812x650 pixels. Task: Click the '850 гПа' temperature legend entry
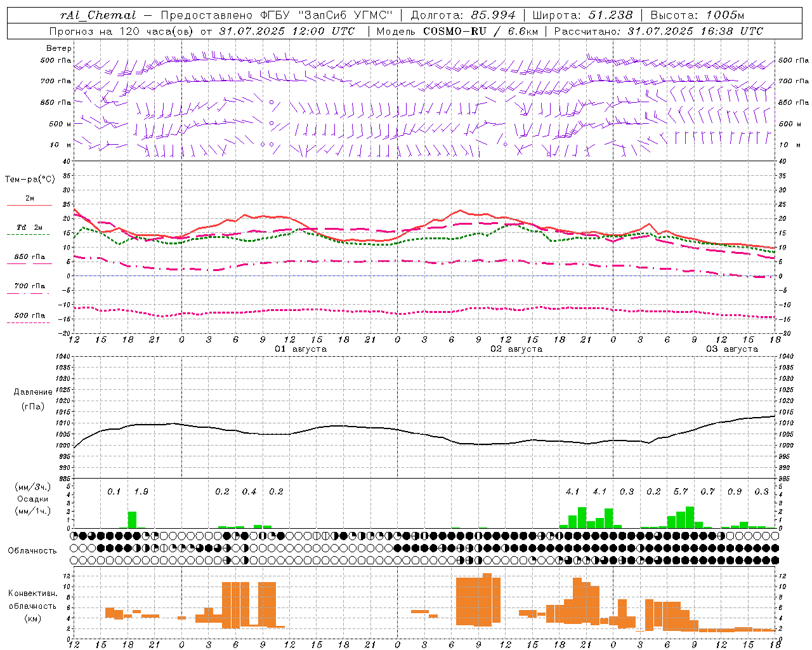click(x=29, y=257)
